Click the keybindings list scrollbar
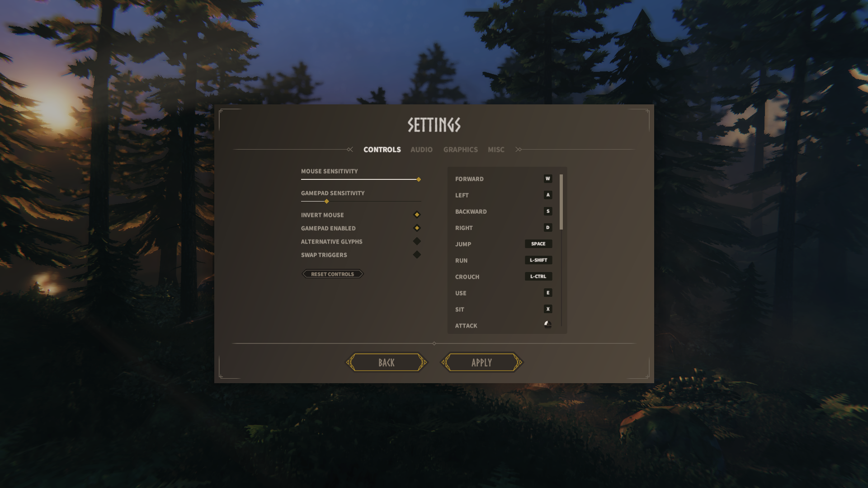The image size is (868, 488). [x=560, y=199]
